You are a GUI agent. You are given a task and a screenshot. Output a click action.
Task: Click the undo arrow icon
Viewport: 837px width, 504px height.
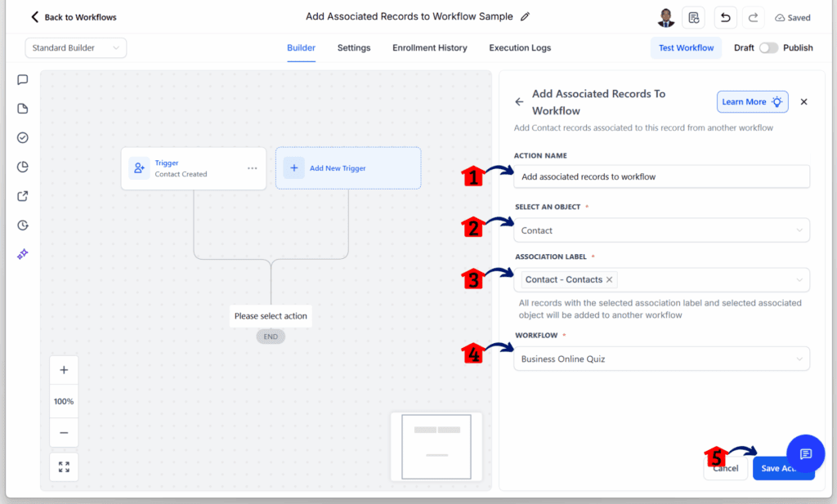[725, 17]
